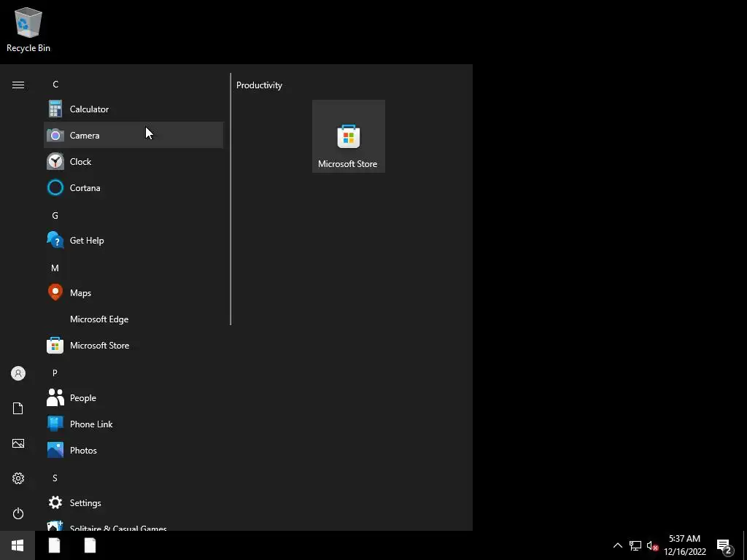The height and width of the screenshot is (560, 747).
Task: Open the Photos app
Action: pos(133,450)
